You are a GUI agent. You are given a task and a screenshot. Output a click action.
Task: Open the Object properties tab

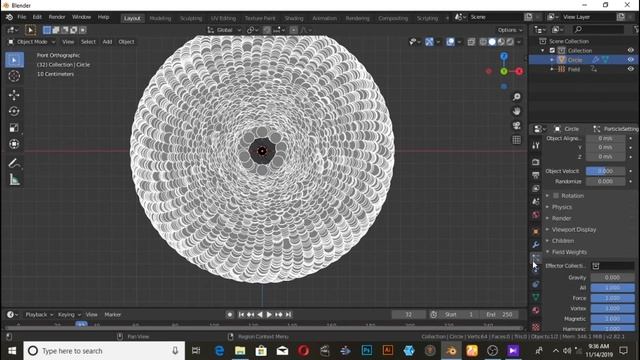click(536, 231)
